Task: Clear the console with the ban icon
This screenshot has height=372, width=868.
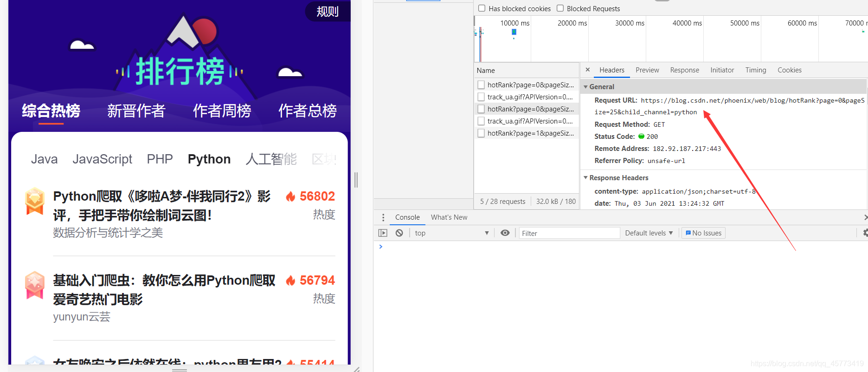Action: 399,233
